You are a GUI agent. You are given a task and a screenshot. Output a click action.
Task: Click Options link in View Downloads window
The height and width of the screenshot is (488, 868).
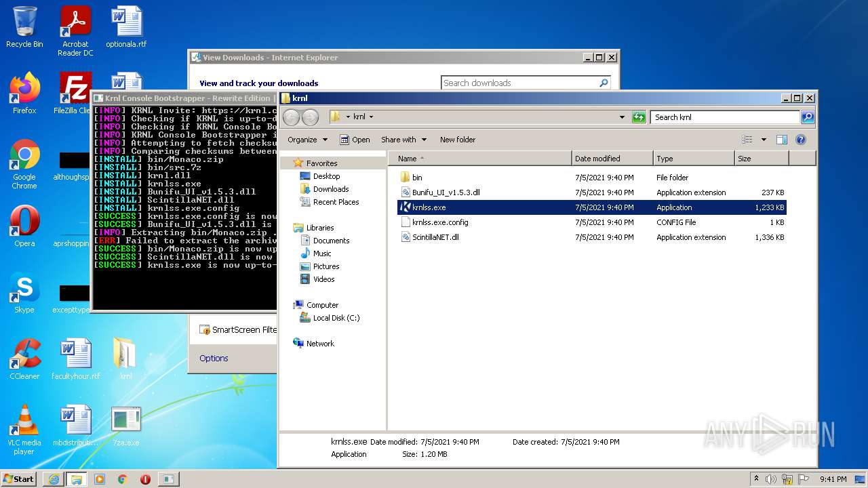[x=214, y=359]
